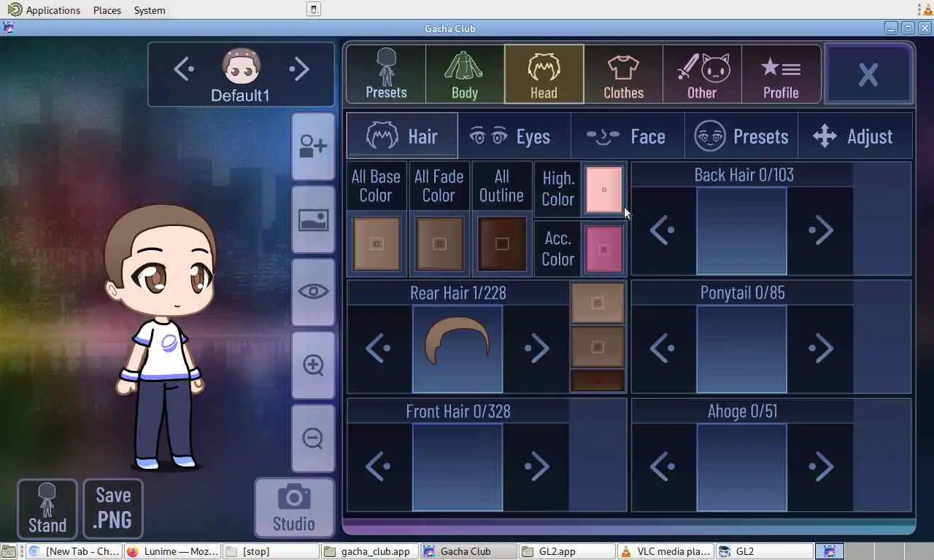934x560 pixels.
Task: Pick the High. Color pink swatch
Action: 604,190
